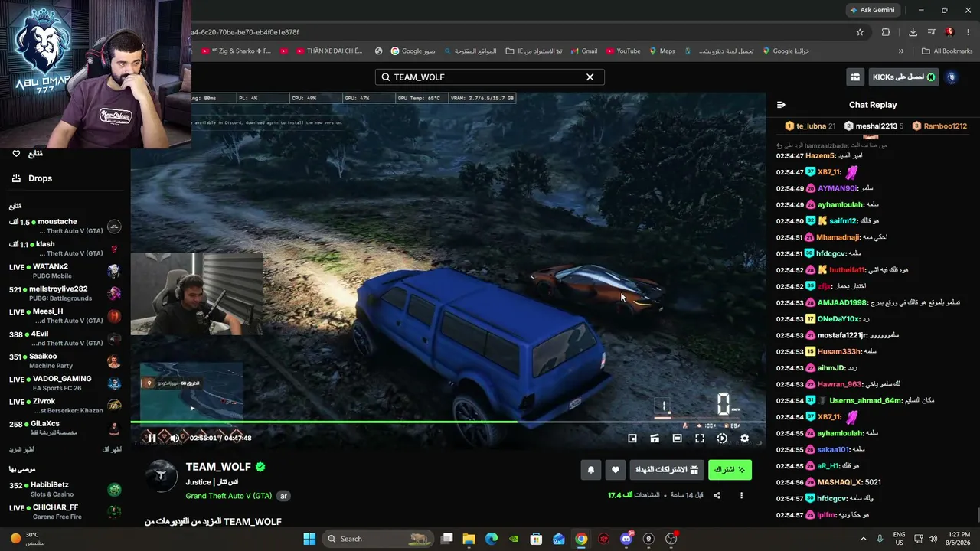Open Meesi_H live channel

65,316
